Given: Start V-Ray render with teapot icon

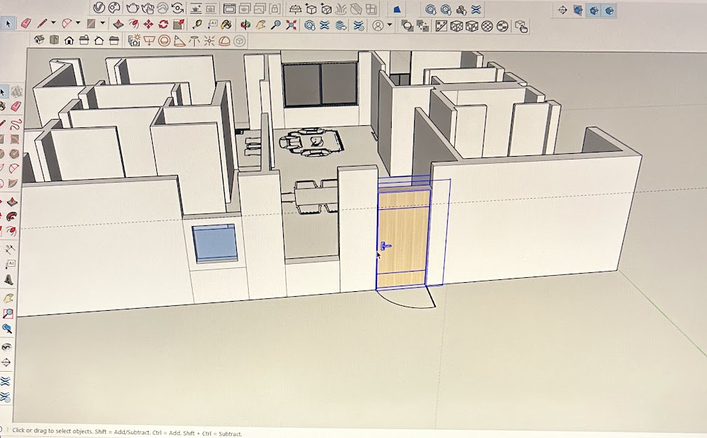Looking at the screenshot, I should click(x=132, y=8).
